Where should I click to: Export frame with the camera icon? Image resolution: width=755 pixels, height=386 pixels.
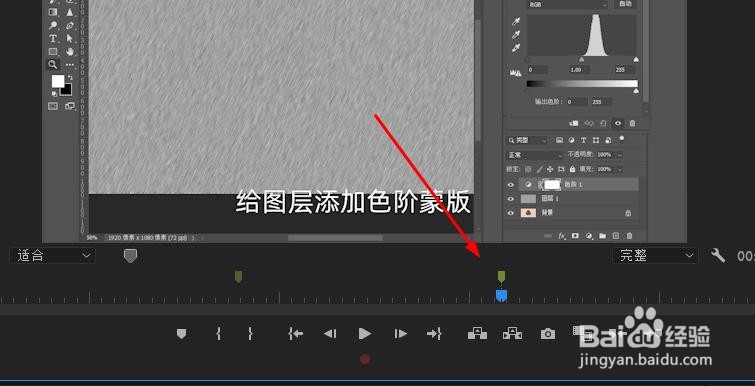click(547, 334)
